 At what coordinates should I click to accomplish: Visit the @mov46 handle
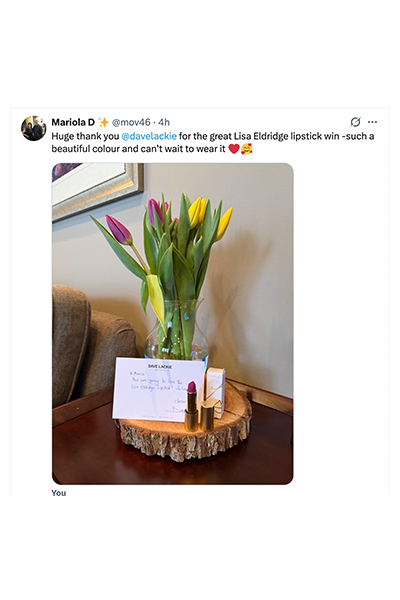(131, 122)
